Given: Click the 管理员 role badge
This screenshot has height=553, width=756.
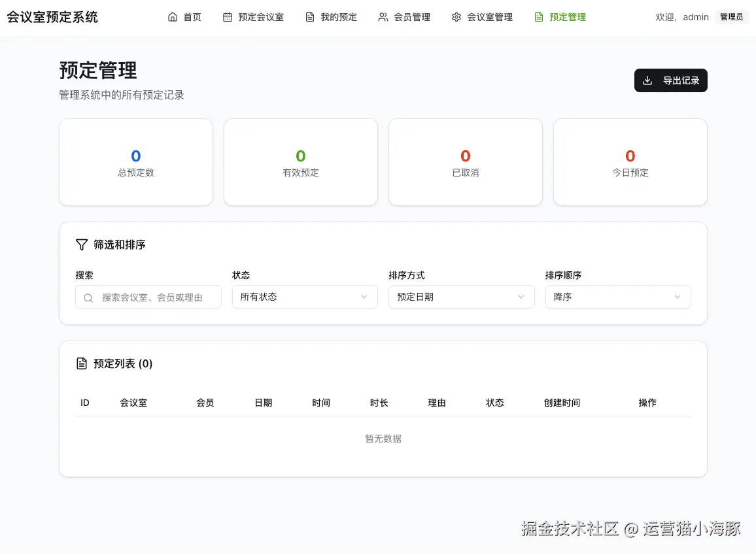Looking at the screenshot, I should [x=731, y=17].
